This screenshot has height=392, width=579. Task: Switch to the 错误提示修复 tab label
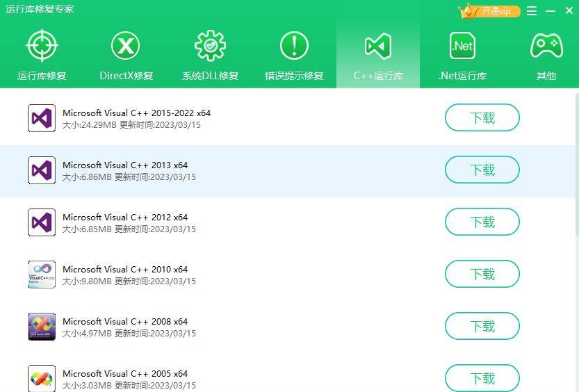click(x=294, y=76)
